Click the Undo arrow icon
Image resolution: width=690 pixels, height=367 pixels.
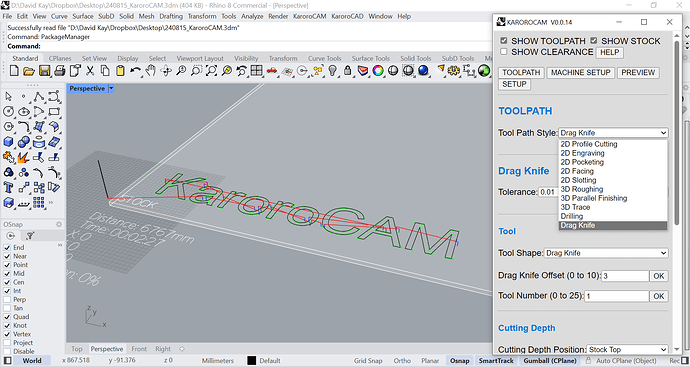(136, 70)
